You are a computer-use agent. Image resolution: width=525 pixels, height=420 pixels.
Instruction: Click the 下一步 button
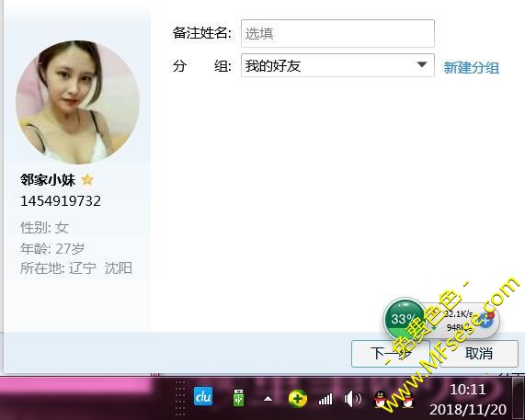click(x=391, y=354)
